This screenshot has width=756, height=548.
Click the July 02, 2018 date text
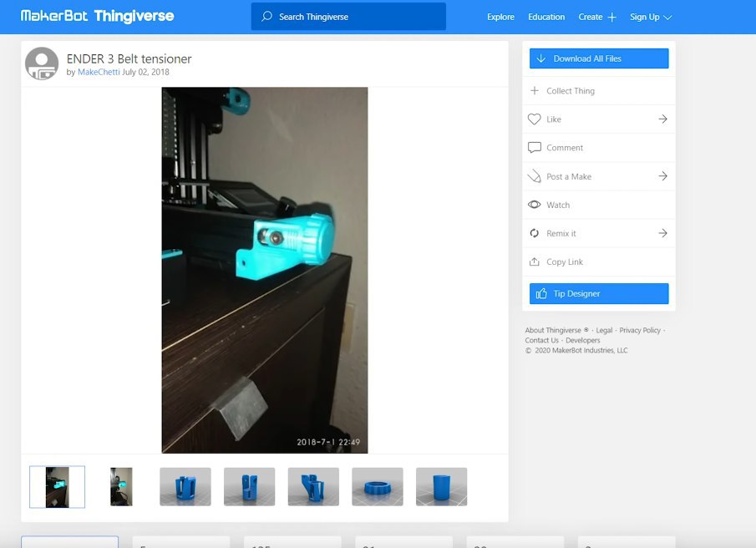[x=145, y=72]
